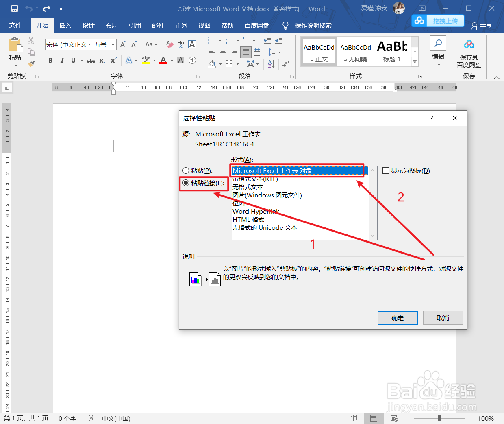The image size is (504, 424).
Task: Select the 粘贴链接(L) radio option
Action: point(186,183)
